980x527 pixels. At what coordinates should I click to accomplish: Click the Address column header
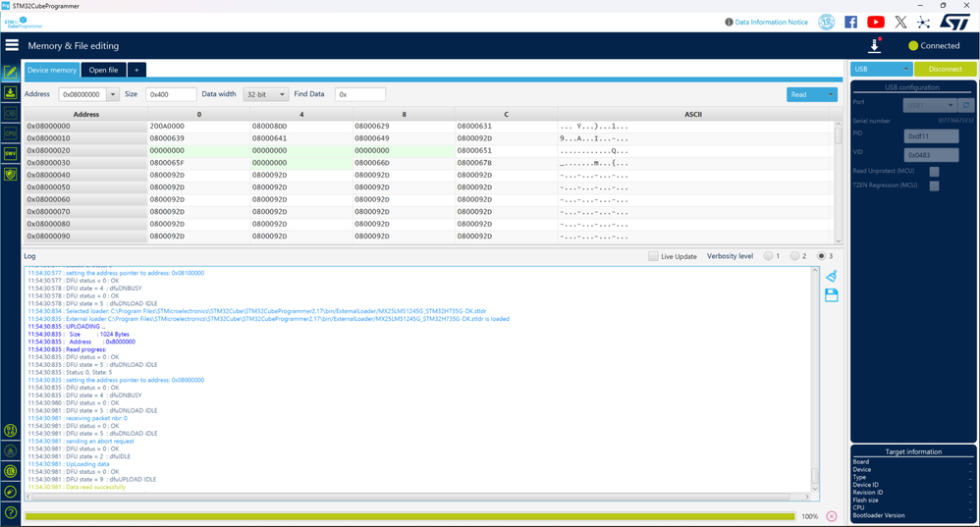(x=85, y=114)
